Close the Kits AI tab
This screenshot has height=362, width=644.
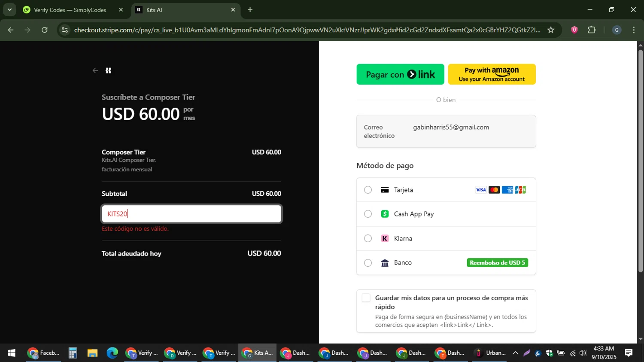[x=233, y=9]
